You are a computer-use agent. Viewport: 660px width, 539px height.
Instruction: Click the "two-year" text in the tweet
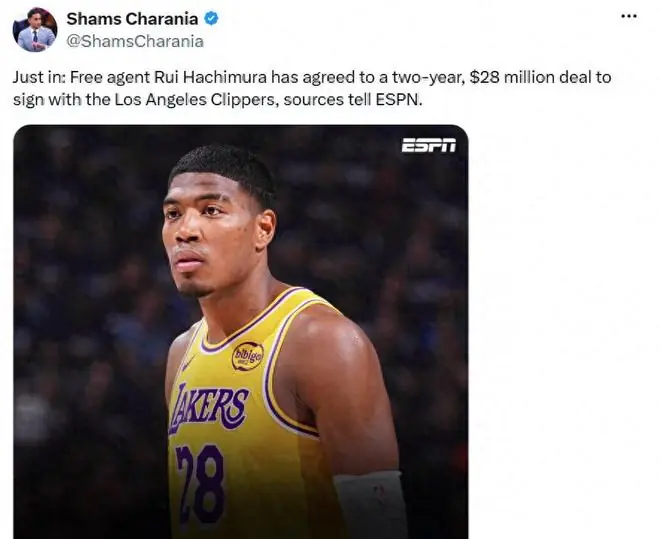point(428,77)
